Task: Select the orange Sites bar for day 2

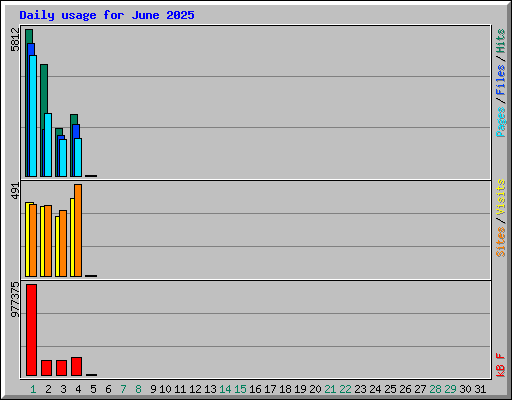Action: coord(48,241)
